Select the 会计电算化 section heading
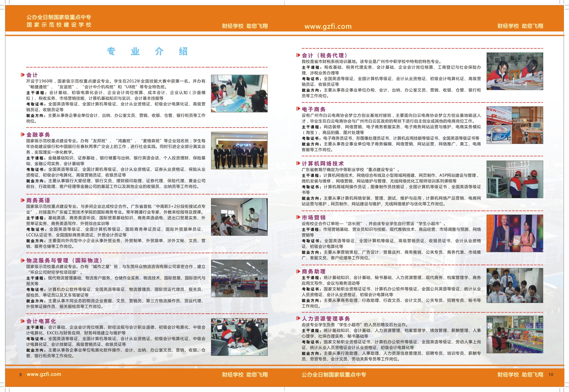This screenshot has width=569, height=392. pos(41,321)
